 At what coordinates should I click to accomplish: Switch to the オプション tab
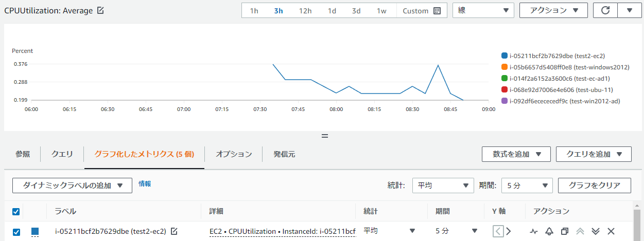(234, 154)
